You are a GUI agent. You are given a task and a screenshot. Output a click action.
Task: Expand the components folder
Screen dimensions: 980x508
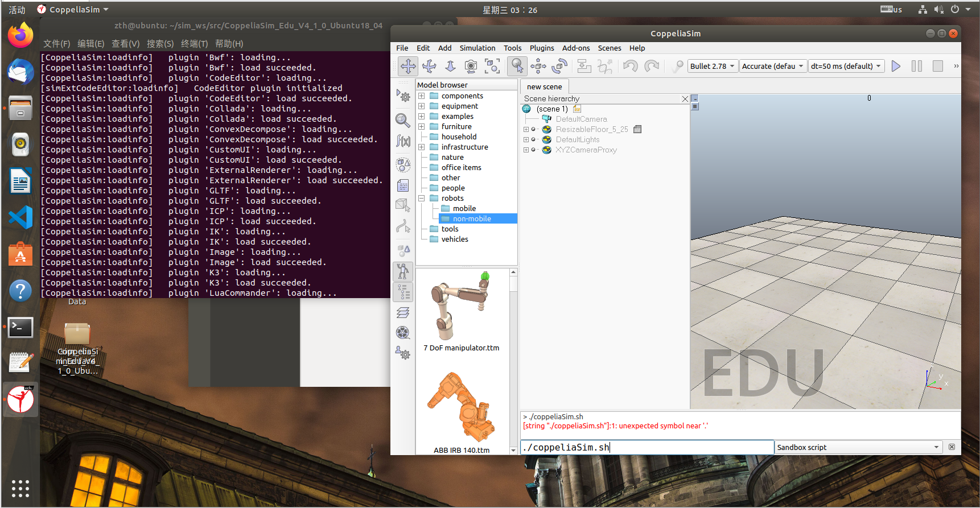pyautogui.click(x=422, y=96)
